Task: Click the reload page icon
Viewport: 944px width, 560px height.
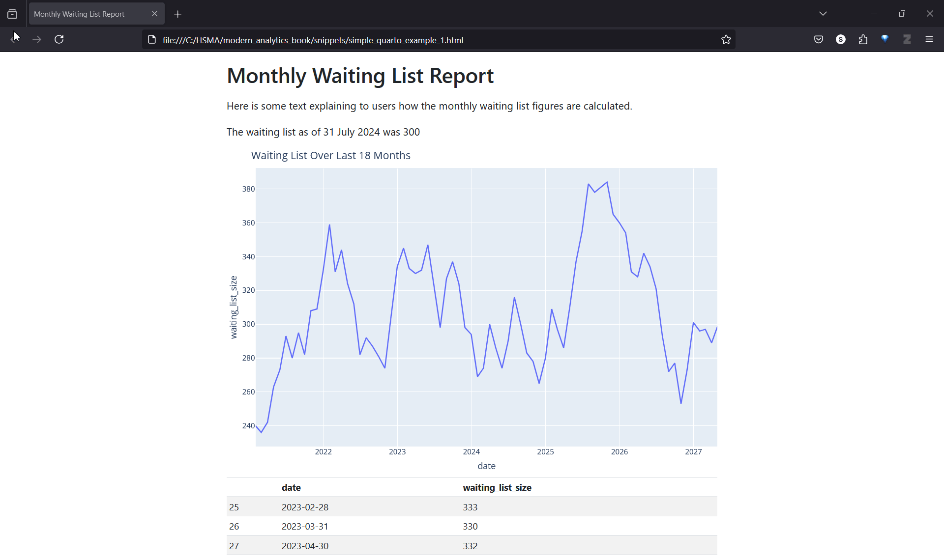Action: [59, 39]
